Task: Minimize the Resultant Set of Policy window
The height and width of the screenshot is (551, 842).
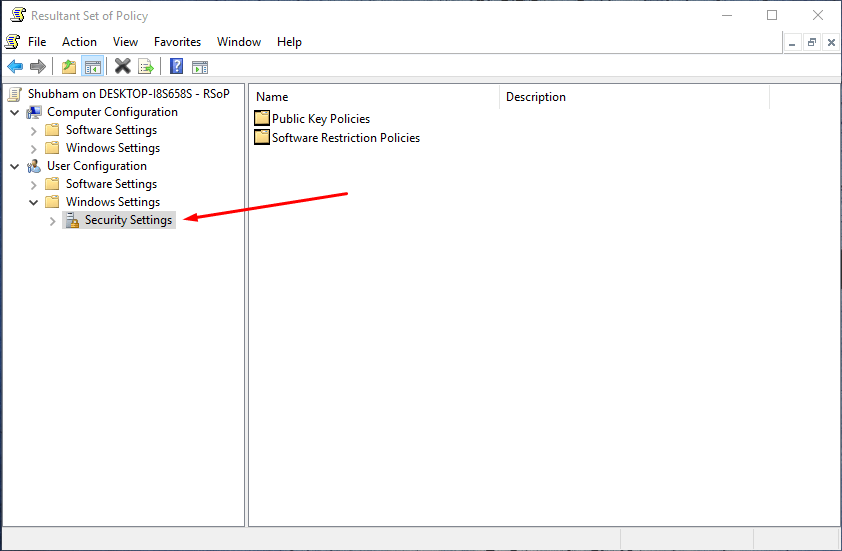Action: (727, 15)
